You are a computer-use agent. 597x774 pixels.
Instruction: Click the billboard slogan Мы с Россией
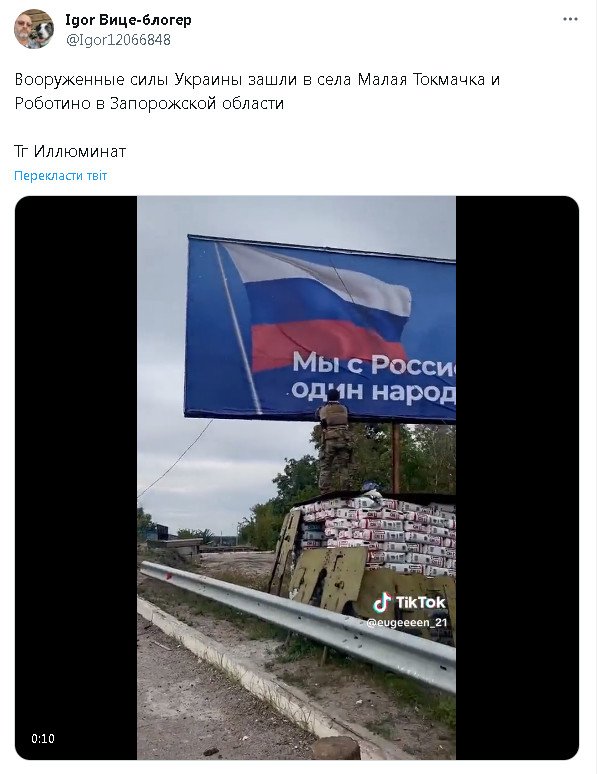pyautogui.click(x=373, y=364)
